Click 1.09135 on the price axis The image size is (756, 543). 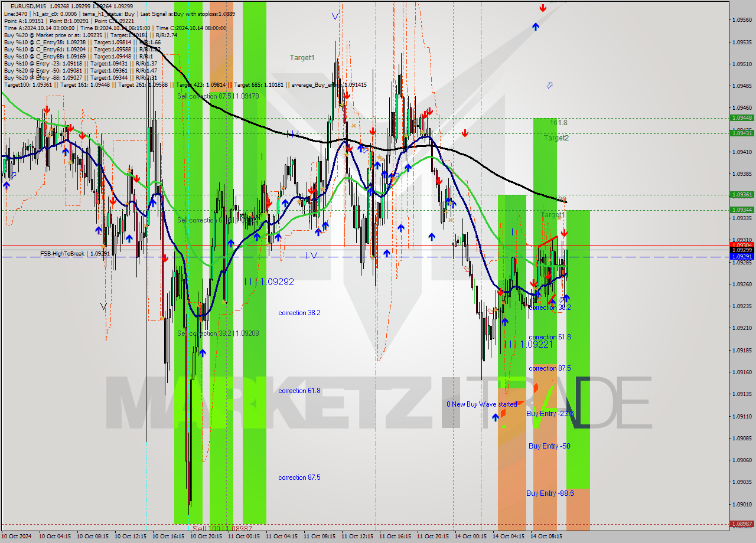(x=742, y=394)
